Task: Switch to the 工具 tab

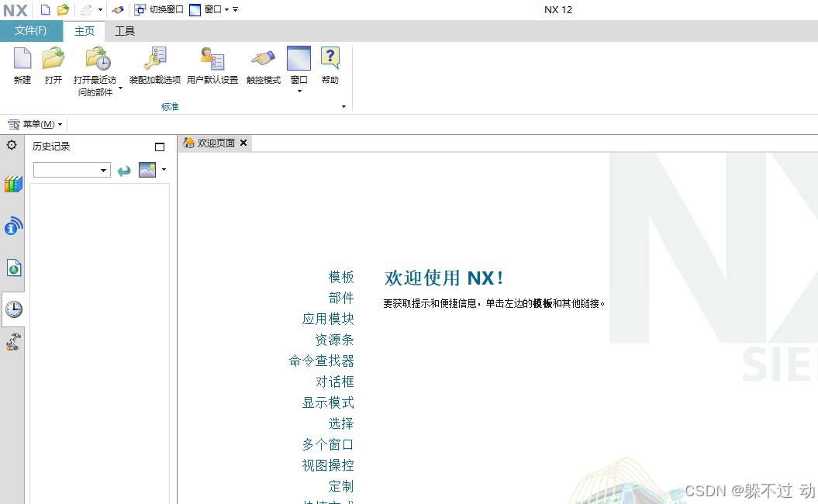Action: pyautogui.click(x=125, y=31)
